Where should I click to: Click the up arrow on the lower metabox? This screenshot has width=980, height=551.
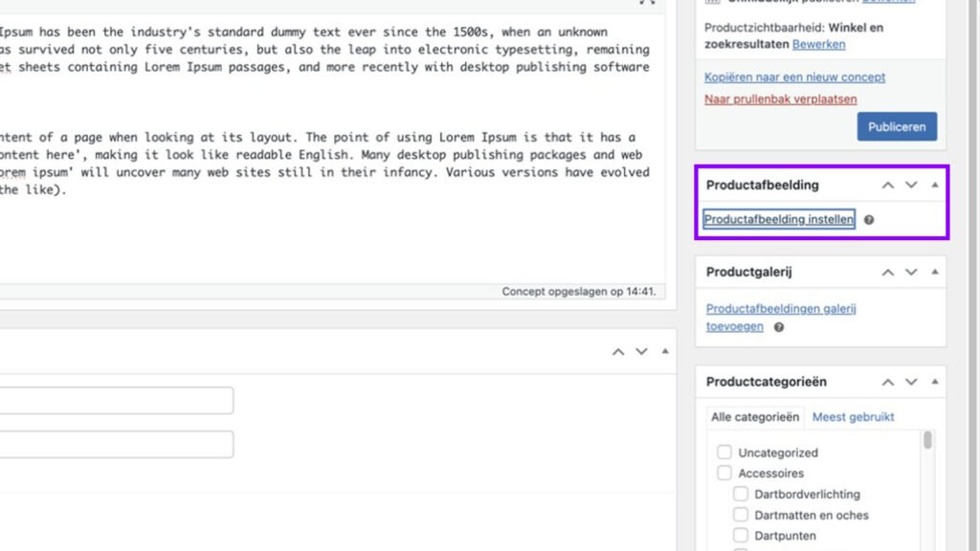pos(617,351)
